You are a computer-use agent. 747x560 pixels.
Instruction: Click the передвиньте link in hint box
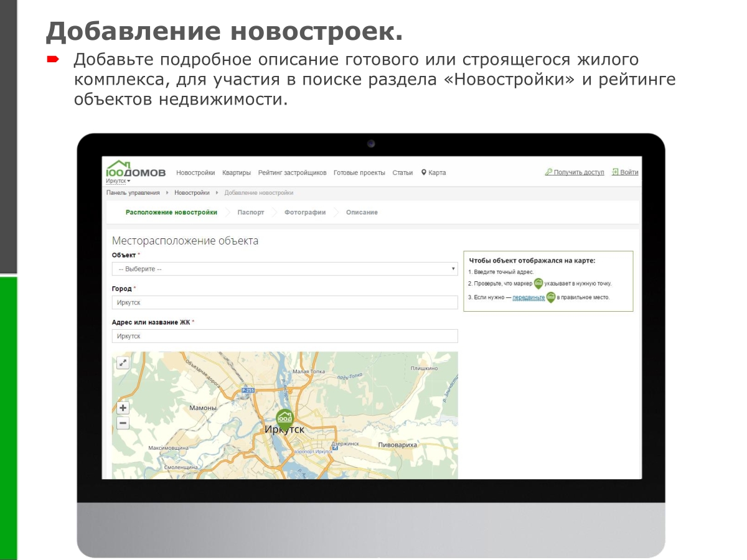tap(529, 297)
